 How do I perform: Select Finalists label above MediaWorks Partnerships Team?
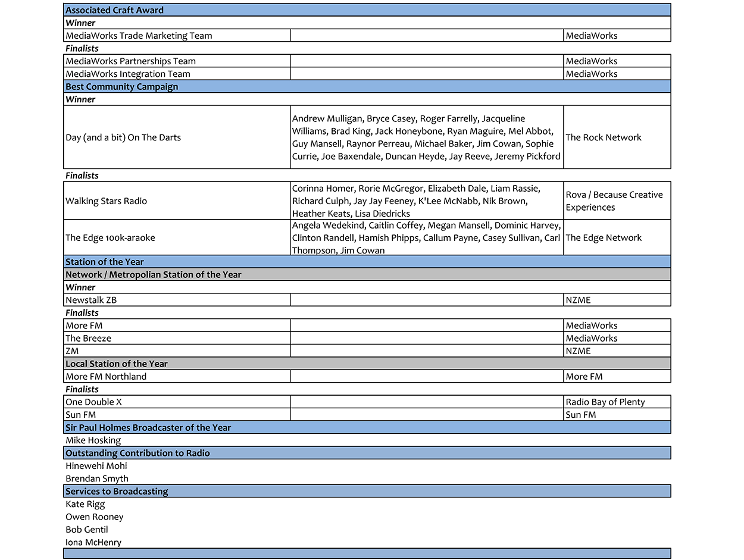pyautogui.click(x=82, y=48)
